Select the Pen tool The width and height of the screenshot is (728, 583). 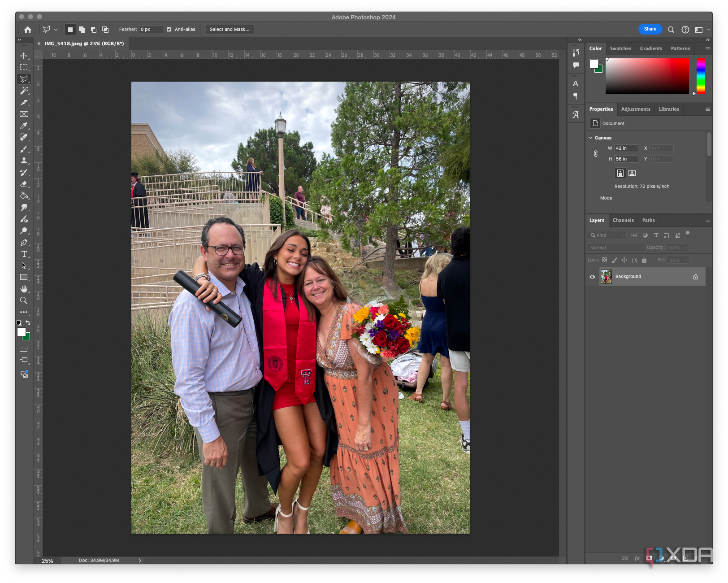pos(24,242)
